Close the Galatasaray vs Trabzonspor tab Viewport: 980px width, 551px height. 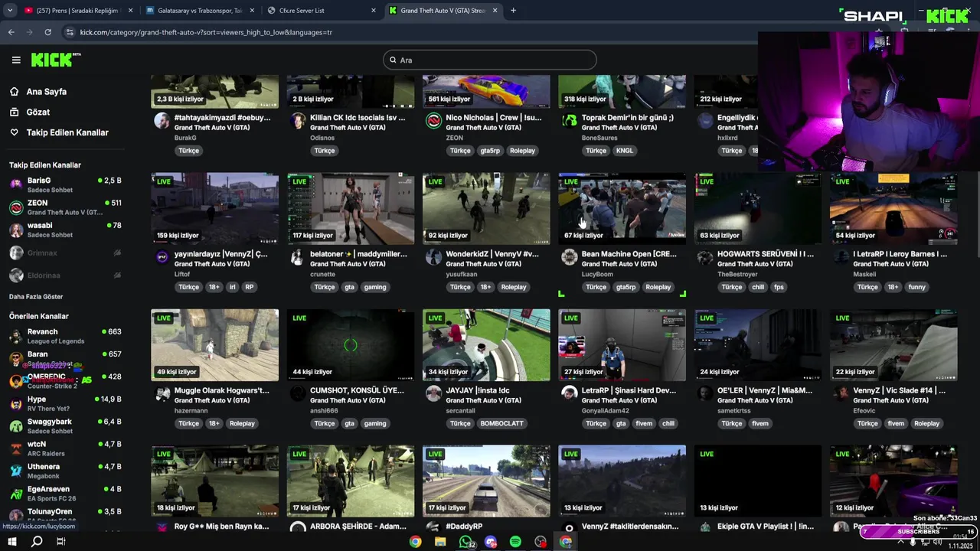tap(252, 11)
